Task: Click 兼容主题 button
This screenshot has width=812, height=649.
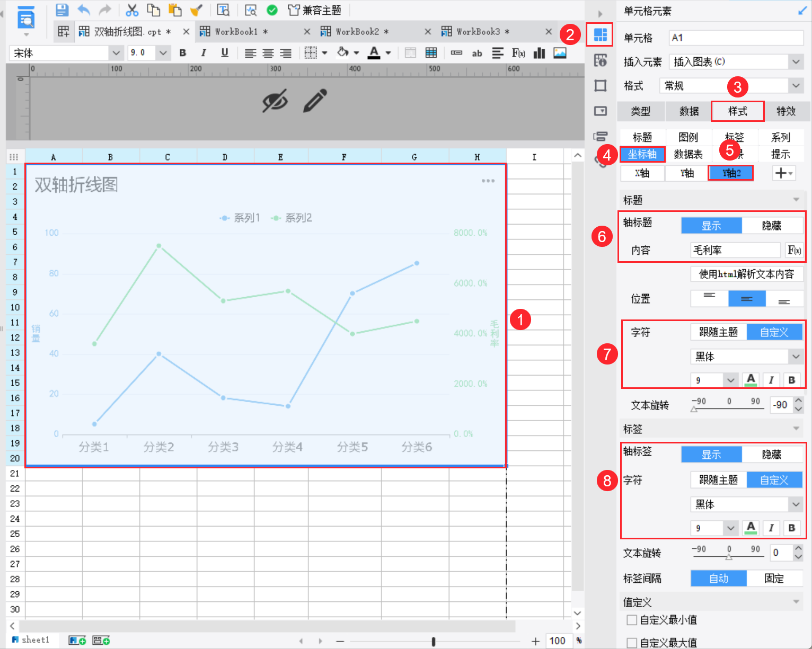Action: [314, 10]
